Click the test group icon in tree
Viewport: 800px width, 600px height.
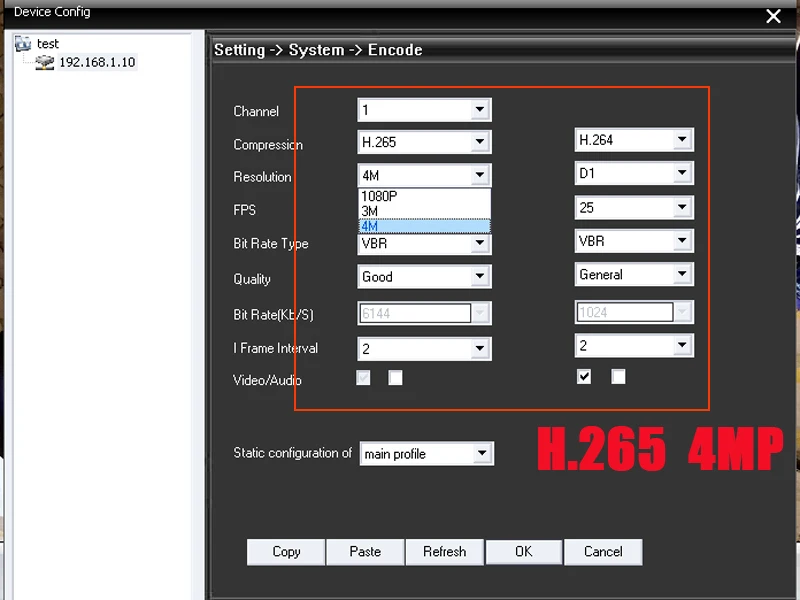(x=23, y=43)
